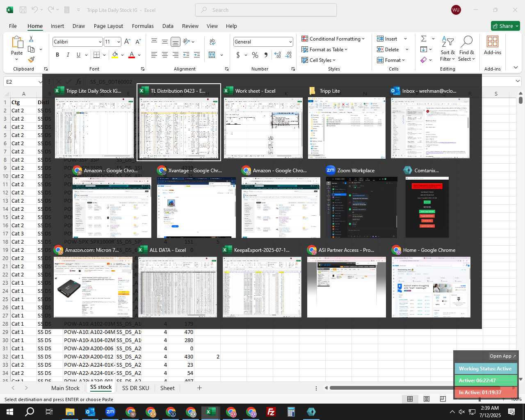Switch to the Data ribbon tab
525x420 pixels.
pos(168,26)
